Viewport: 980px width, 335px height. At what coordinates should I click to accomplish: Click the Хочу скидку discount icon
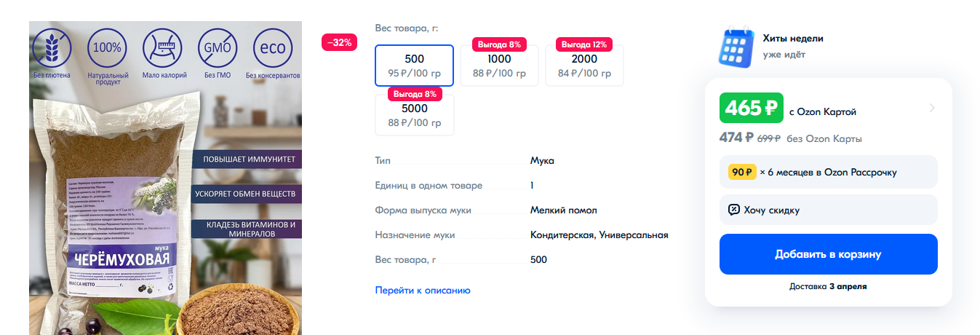[733, 210]
